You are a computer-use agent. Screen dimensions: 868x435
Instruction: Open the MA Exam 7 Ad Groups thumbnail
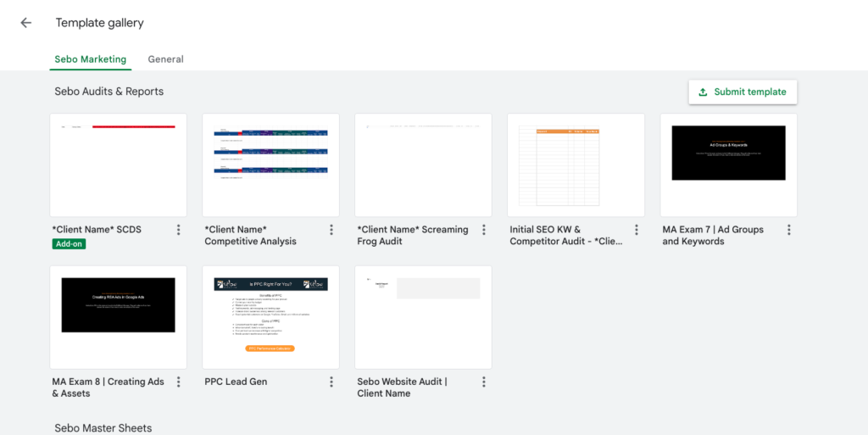point(729,165)
